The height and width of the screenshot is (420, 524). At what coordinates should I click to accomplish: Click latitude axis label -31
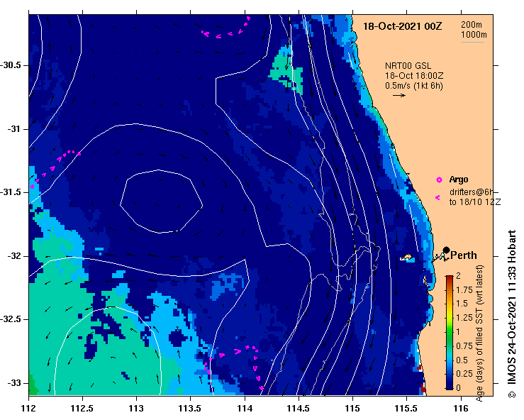coord(14,128)
